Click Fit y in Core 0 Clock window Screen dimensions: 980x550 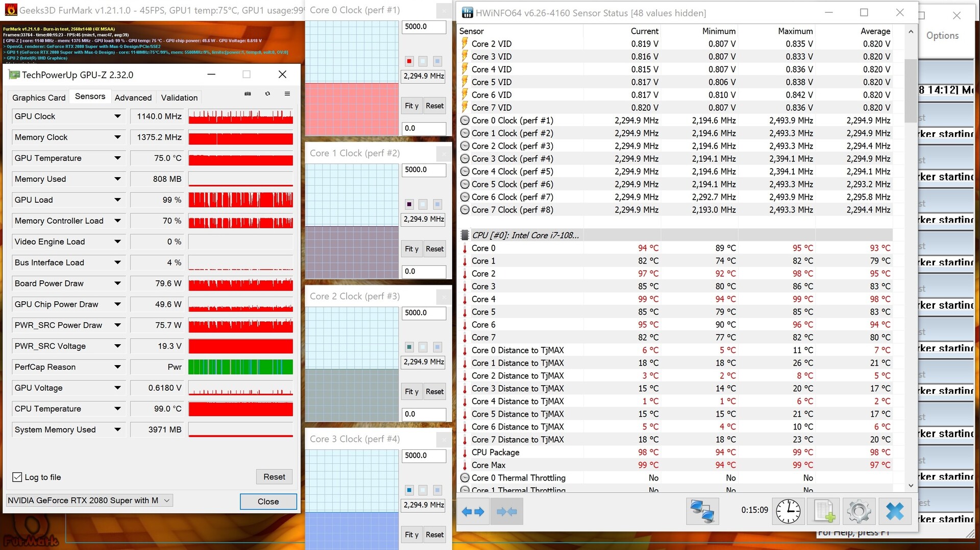click(x=411, y=106)
